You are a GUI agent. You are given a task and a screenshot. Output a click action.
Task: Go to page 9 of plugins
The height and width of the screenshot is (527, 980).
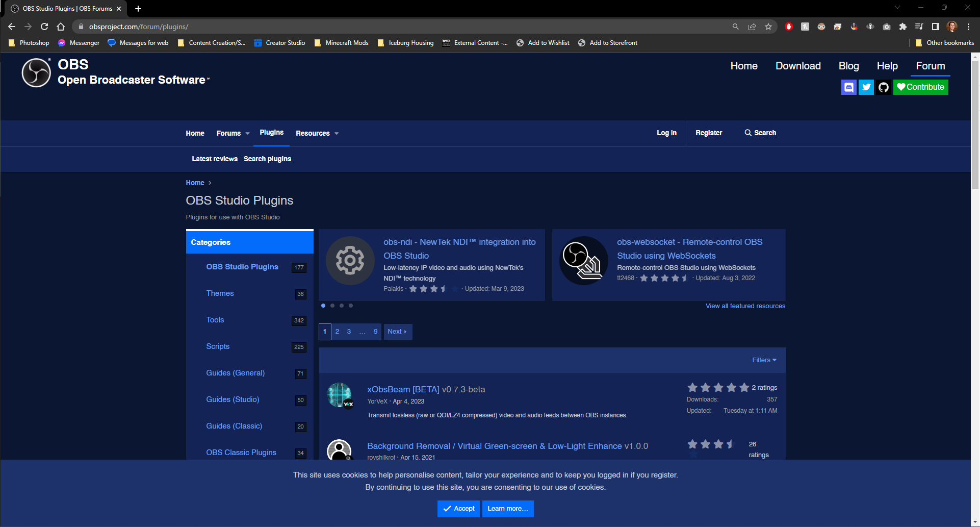pyautogui.click(x=376, y=332)
